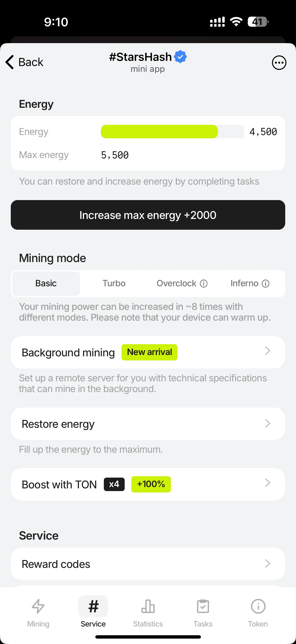Open the Mining lightning bolt icon

click(x=38, y=606)
